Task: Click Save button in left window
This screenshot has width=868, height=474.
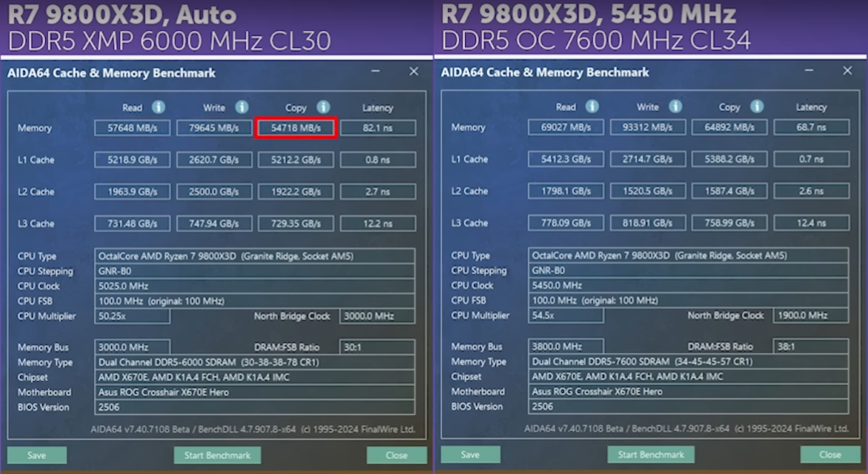Action: 37,455
